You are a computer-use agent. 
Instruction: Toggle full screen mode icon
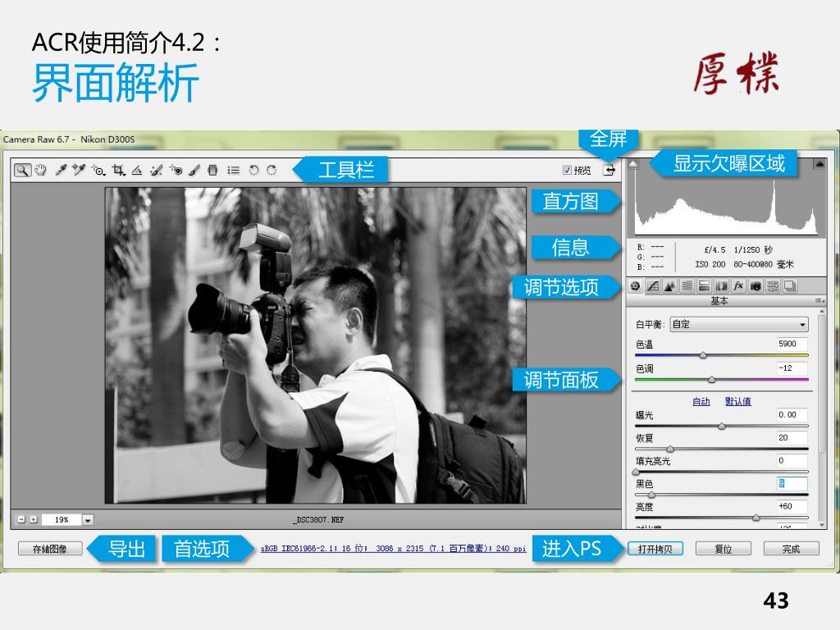pos(609,170)
